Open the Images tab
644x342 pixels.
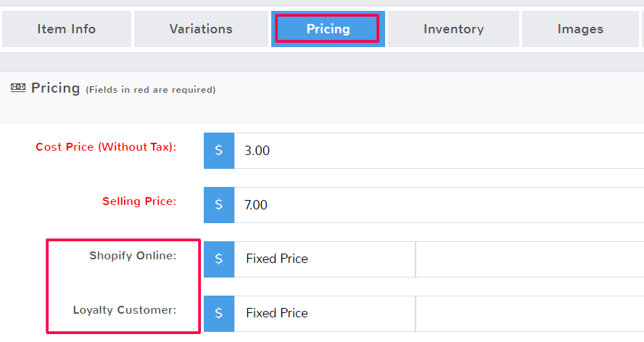(x=580, y=29)
